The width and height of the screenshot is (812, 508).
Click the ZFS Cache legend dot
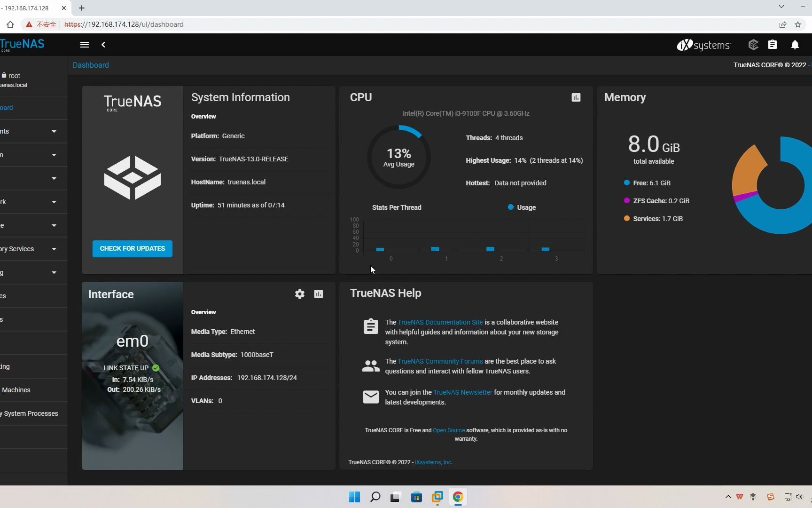(x=627, y=200)
